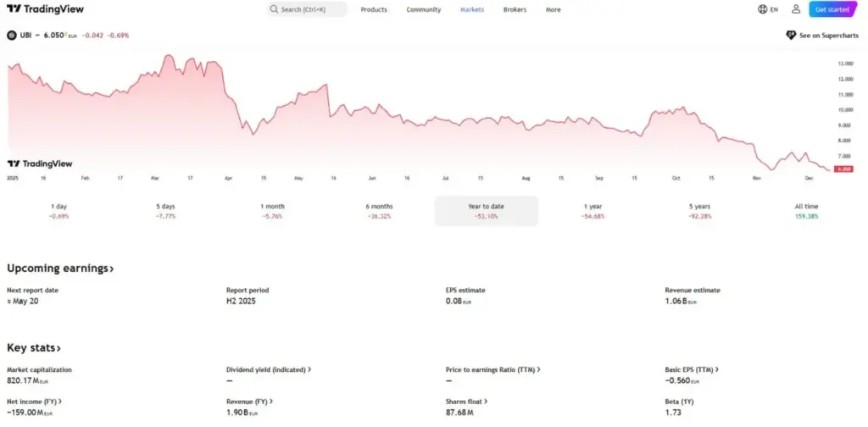The width and height of the screenshot is (868, 427).
Task: Click the TradingView logo in the header
Action: pos(46,8)
